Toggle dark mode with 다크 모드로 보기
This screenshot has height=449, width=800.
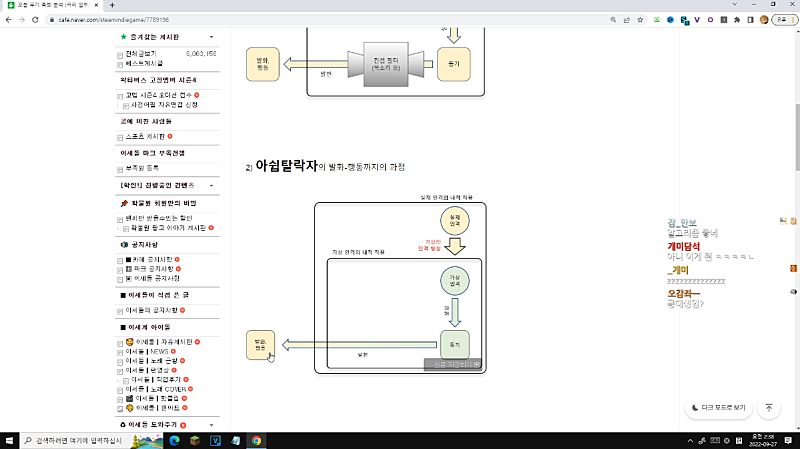point(718,408)
